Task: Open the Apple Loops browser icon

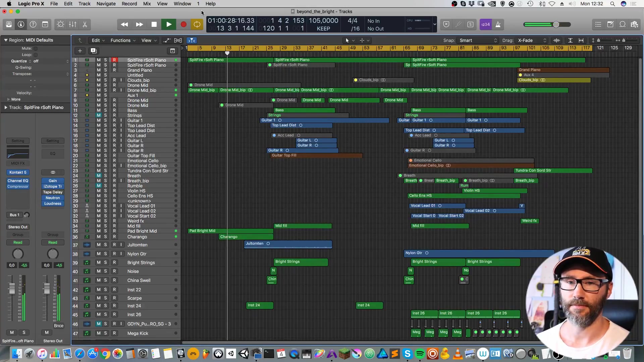Action: pos(623,24)
